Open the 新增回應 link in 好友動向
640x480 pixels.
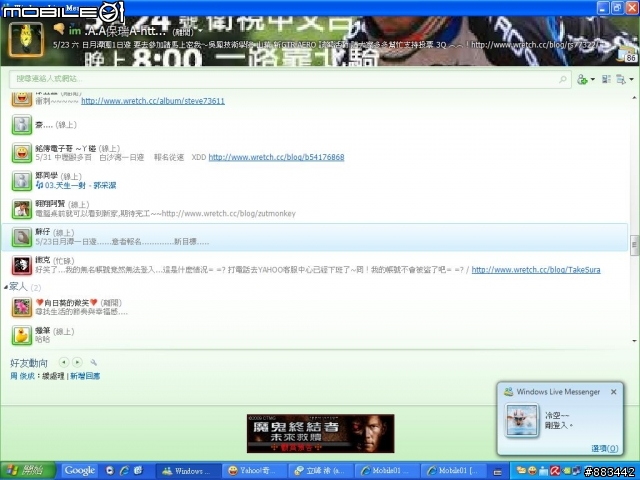pos(85,376)
